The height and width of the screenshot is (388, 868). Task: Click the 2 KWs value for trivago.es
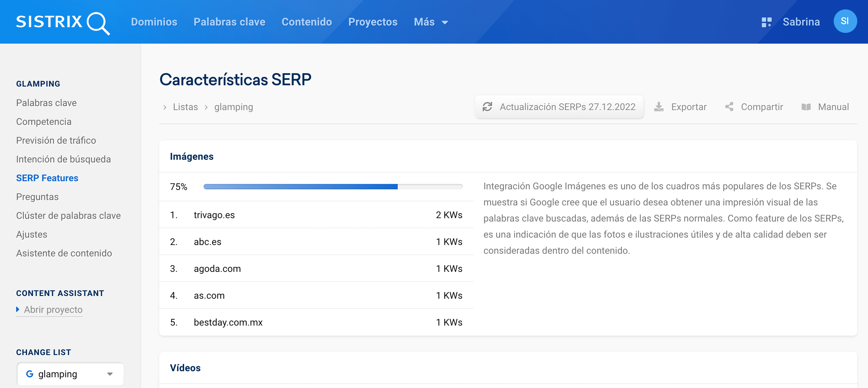(449, 215)
